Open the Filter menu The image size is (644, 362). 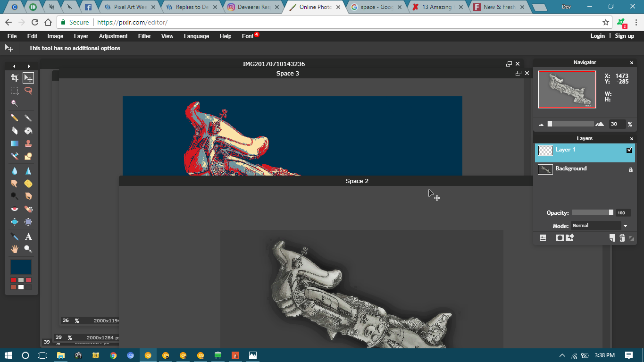144,36
